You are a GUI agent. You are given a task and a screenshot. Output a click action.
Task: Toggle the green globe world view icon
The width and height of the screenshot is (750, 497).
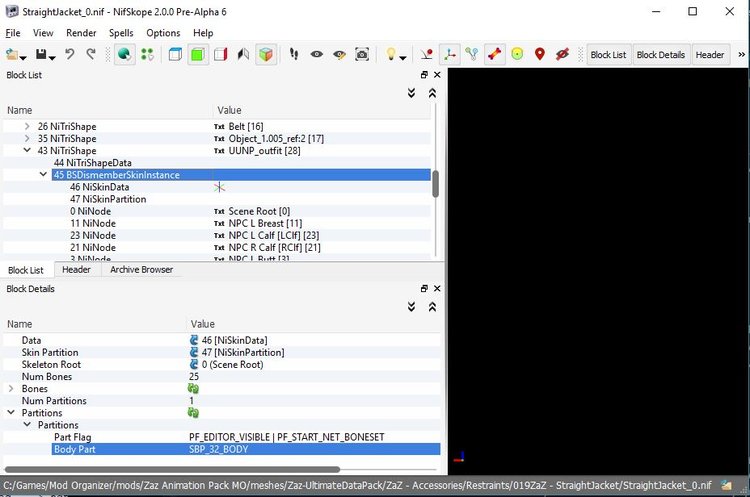(x=124, y=55)
